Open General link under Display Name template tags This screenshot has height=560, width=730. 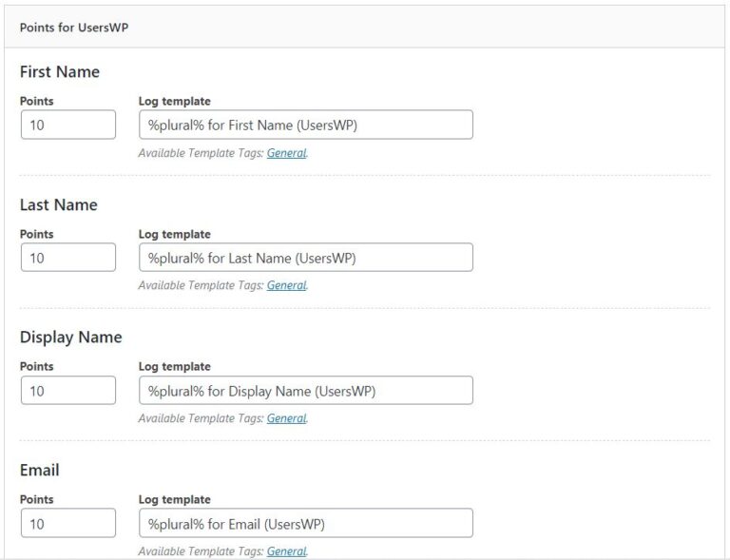click(287, 418)
